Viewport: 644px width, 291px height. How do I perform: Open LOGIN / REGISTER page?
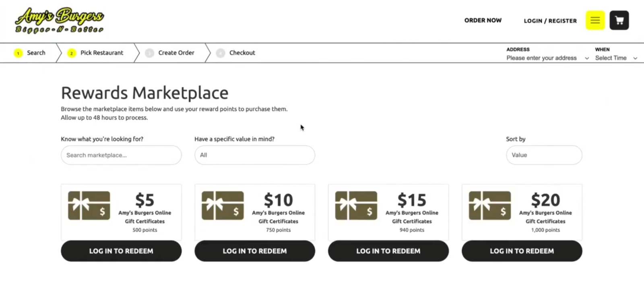(x=550, y=21)
